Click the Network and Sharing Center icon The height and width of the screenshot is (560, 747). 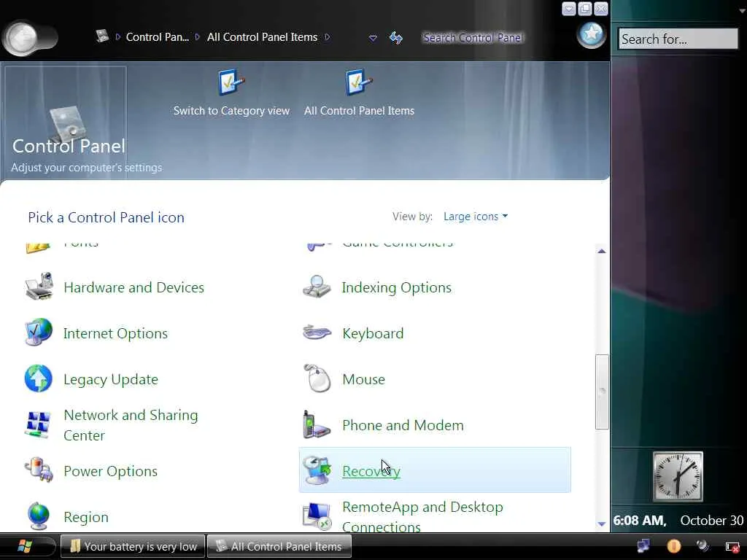(x=39, y=424)
